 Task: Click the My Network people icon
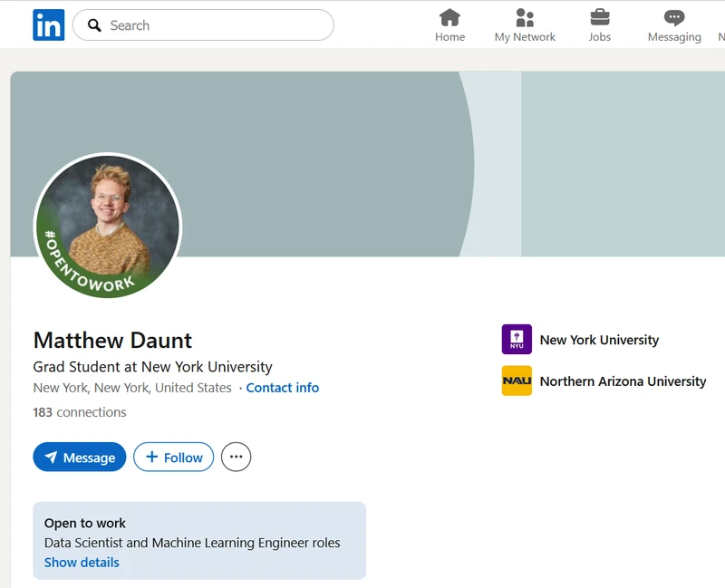[x=524, y=16]
